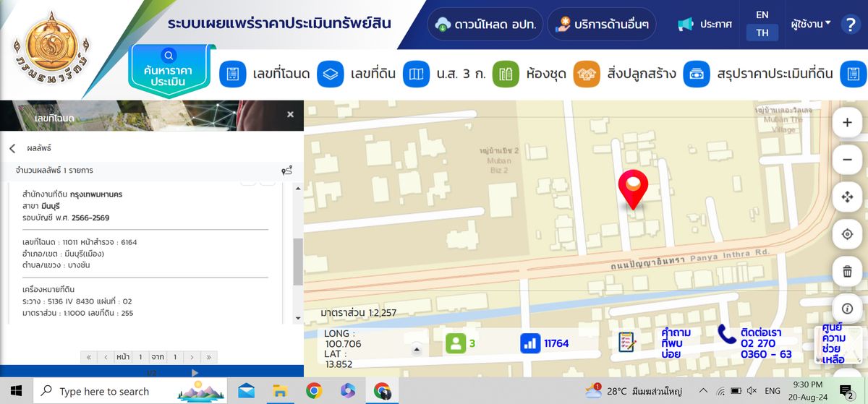Open the ผู้ใช้งาน user dropdown
This screenshot has width=868, height=404.
click(x=811, y=24)
